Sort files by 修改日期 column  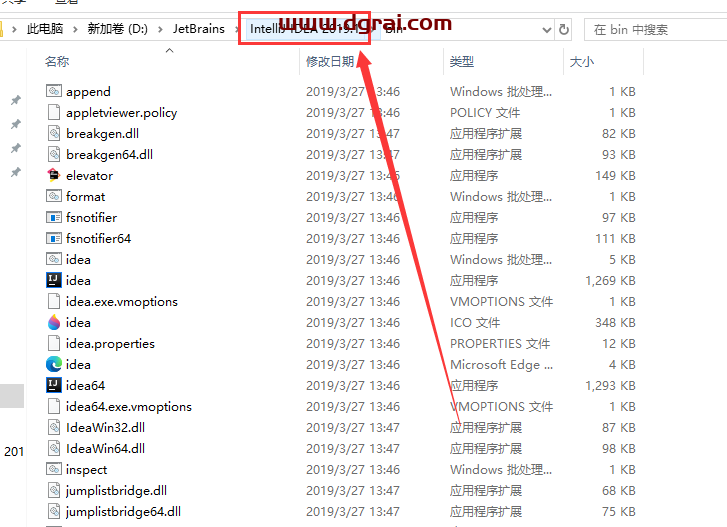coord(330,61)
